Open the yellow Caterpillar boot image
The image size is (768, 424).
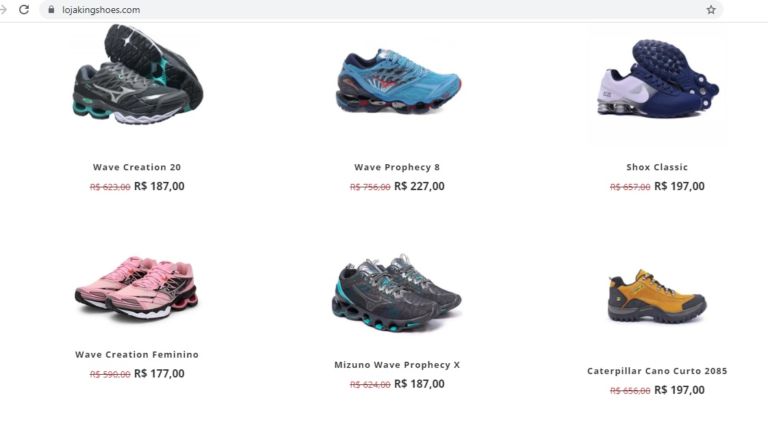point(657,296)
